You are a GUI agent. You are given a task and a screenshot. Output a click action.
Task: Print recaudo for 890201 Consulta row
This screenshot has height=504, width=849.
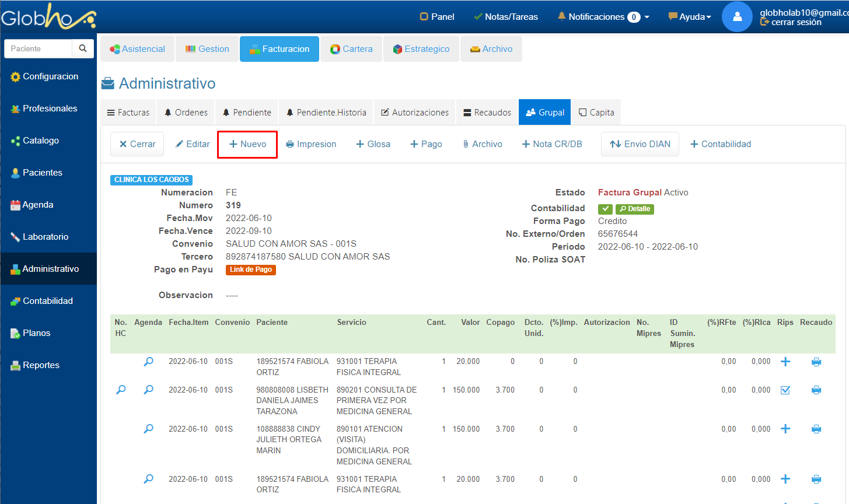[x=816, y=390]
